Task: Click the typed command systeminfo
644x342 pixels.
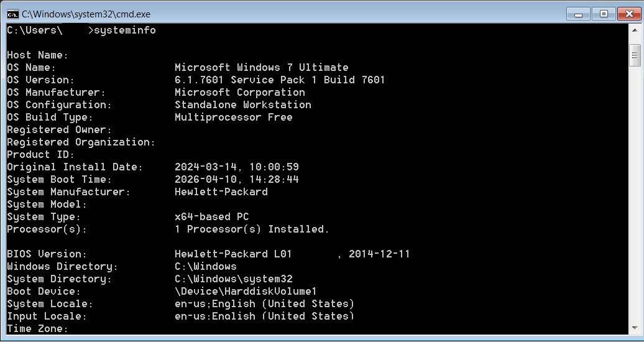Action: pyautogui.click(x=125, y=30)
